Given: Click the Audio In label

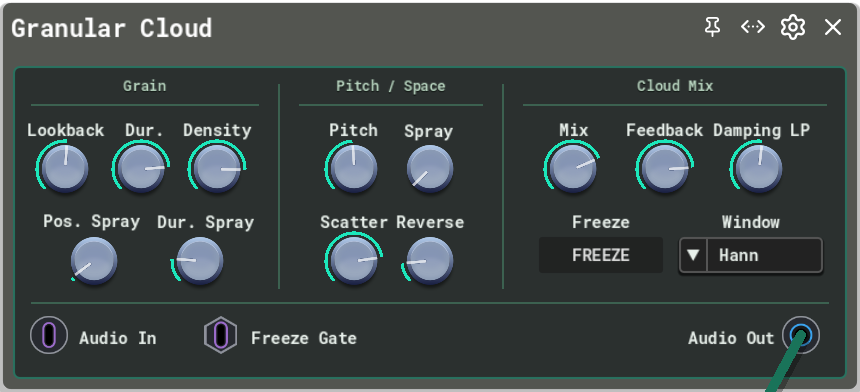Looking at the screenshot, I should pyautogui.click(x=118, y=338).
